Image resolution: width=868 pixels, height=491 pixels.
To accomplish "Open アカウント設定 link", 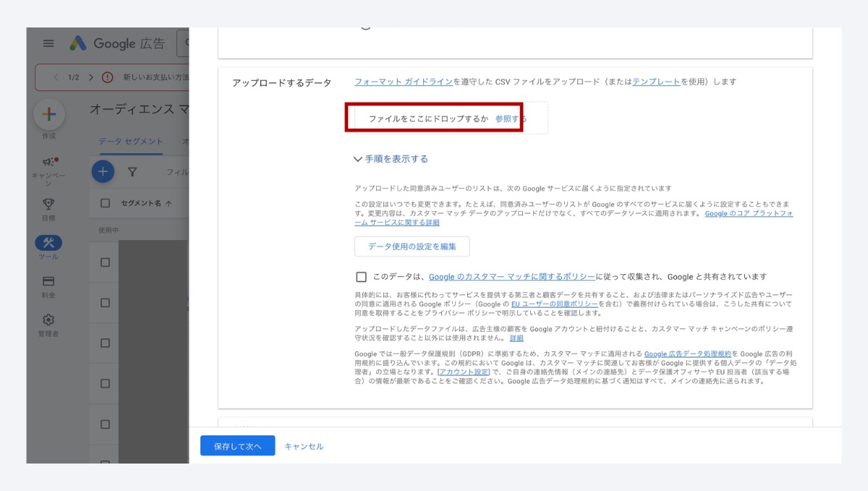I will pos(464,372).
